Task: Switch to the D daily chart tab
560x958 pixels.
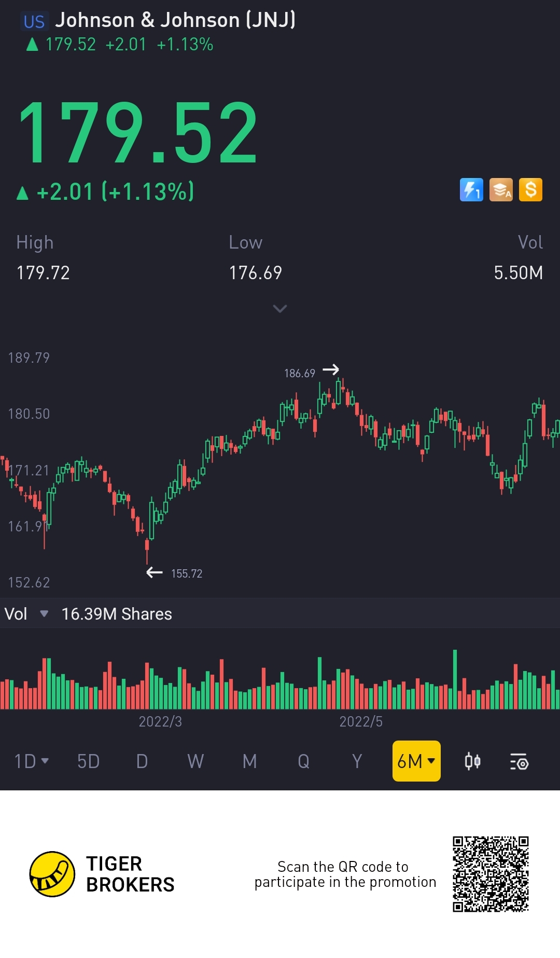Action: click(x=142, y=761)
